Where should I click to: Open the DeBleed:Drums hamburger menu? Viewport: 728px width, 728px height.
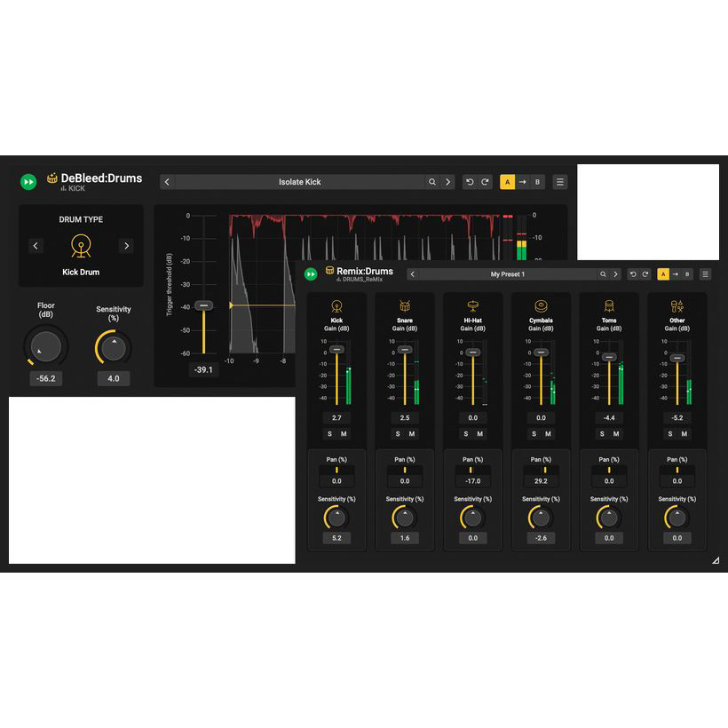(x=560, y=182)
